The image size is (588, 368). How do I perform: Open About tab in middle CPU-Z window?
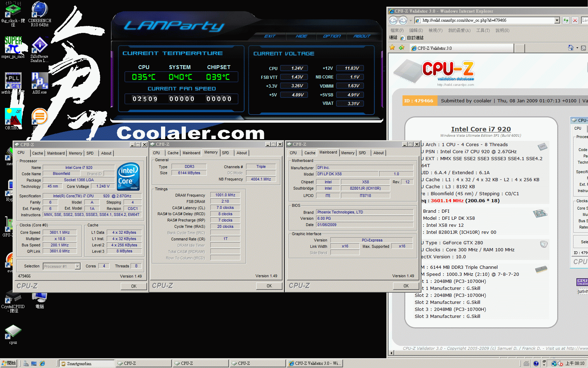click(x=241, y=153)
